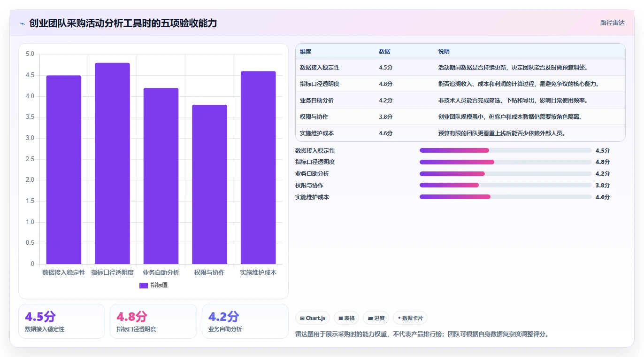The height and width of the screenshot is (357, 644).
Task: Click the 业务自助分析 4.2分 progress bar
Action: [506, 174]
